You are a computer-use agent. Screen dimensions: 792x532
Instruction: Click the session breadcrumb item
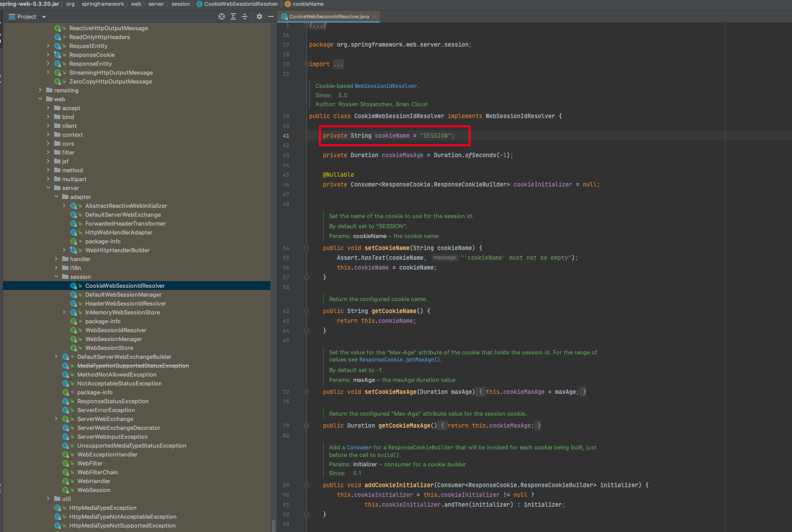(x=180, y=4)
